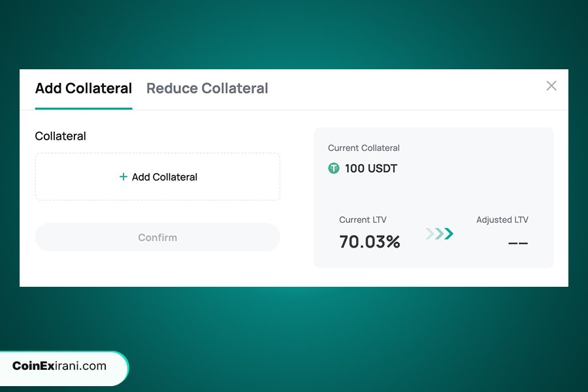Viewport: 588px width, 392px height.
Task: Click the Adjusted LTV label
Action: pyautogui.click(x=502, y=220)
